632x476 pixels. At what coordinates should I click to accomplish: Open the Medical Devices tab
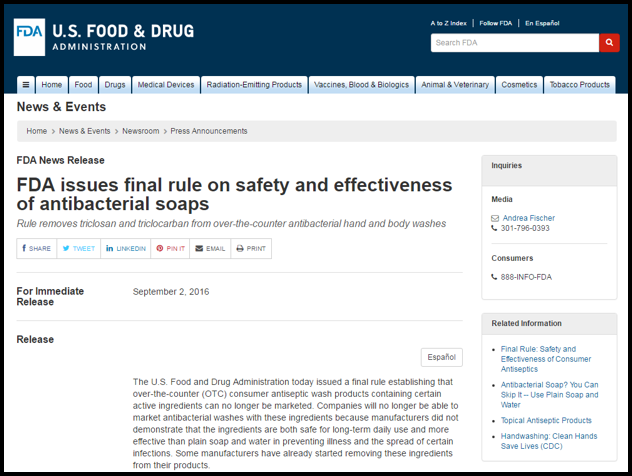pyautogui.click(x=166, y=85)
